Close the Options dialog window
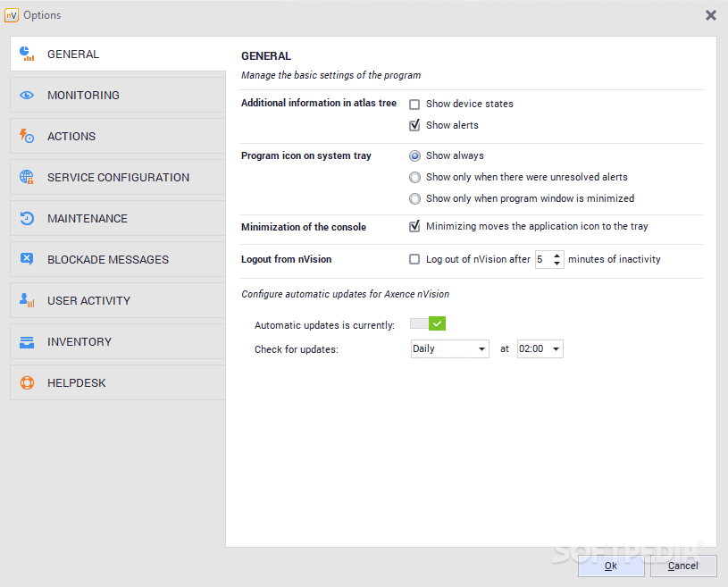Viewport: 728px width, 587px height. click(x=711, y=15)
